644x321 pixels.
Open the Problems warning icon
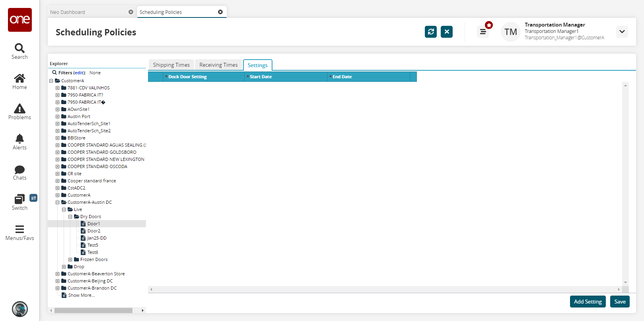click(x=19, y=108)
